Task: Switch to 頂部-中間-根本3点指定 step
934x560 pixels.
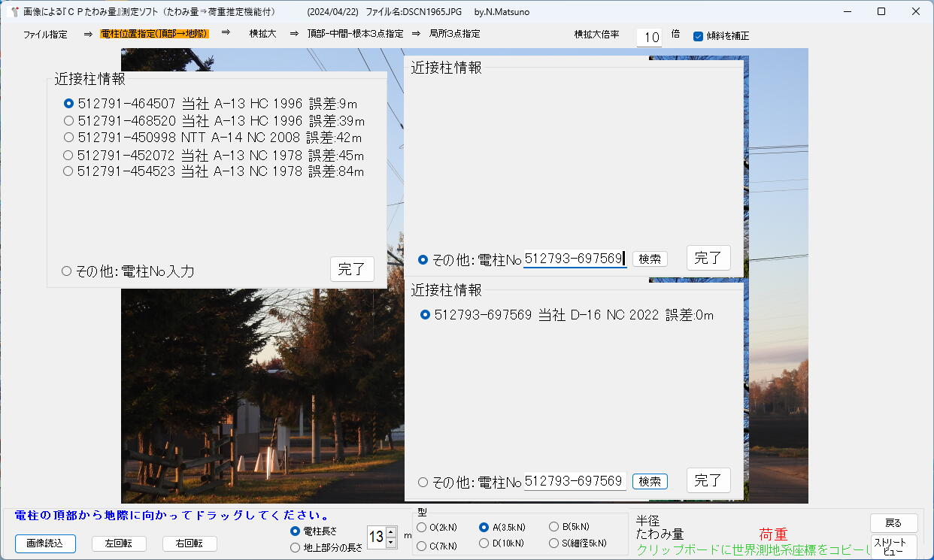Action: pos(355,34)
